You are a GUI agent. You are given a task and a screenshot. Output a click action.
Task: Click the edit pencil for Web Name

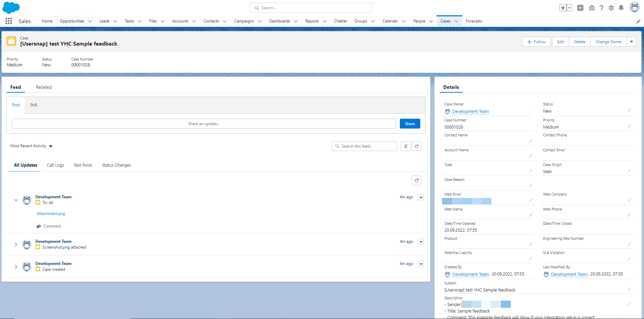coord(531,215)
